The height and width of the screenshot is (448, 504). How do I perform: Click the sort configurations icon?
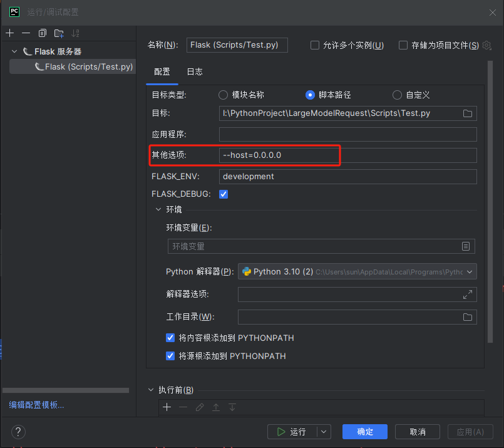tap(76, 33)
